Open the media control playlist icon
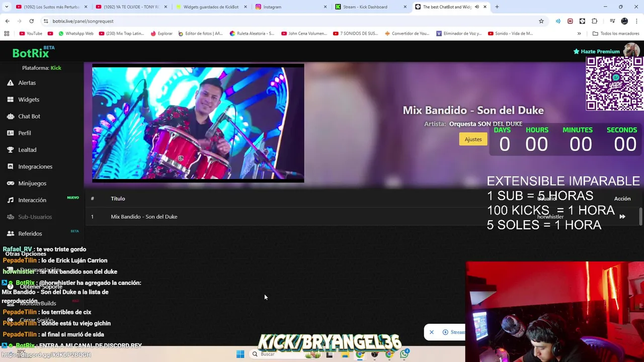 [x=612, y=21]
